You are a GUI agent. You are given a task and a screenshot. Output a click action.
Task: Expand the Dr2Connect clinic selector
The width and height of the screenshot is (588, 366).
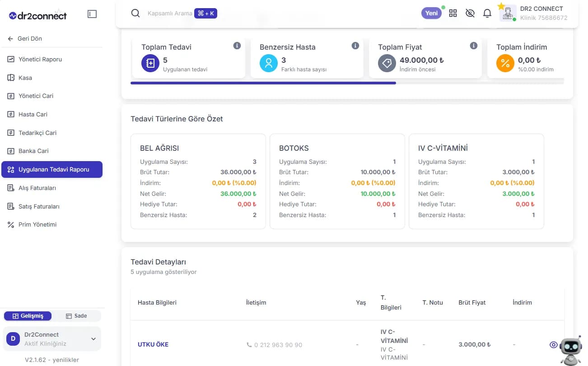pyautogui.click(x=52, y=339)
